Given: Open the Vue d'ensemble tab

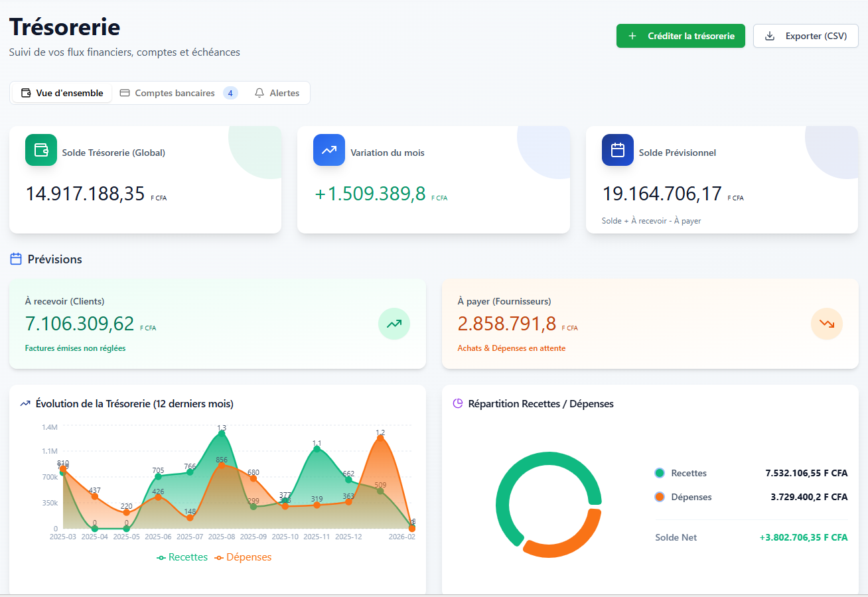Looking at the screenshot, I should (62, 93).
